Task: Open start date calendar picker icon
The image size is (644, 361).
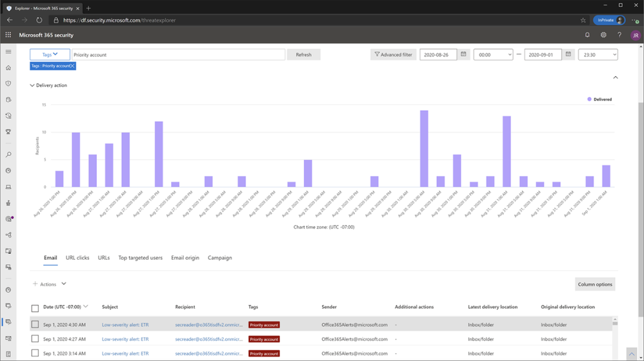Action: (463, 54)
